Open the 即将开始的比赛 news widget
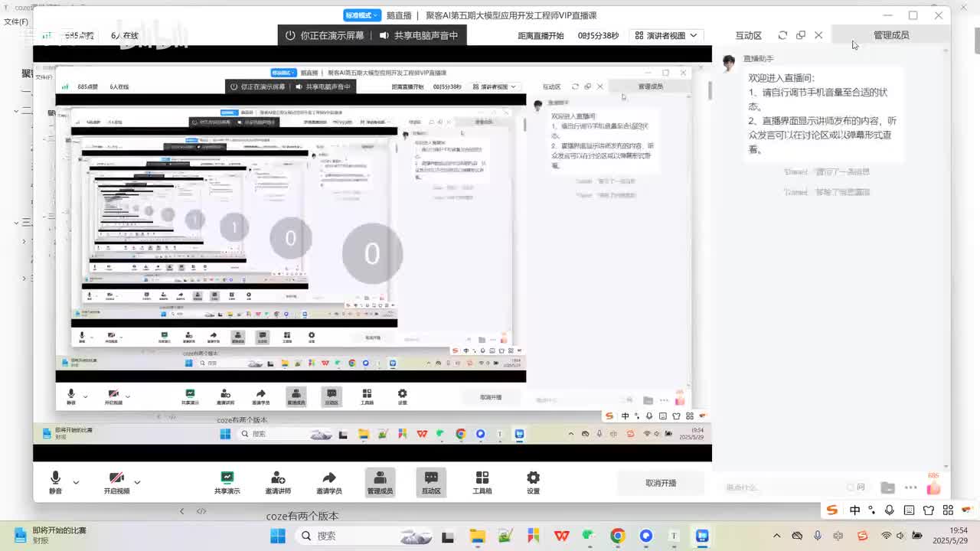 (52, 535)
